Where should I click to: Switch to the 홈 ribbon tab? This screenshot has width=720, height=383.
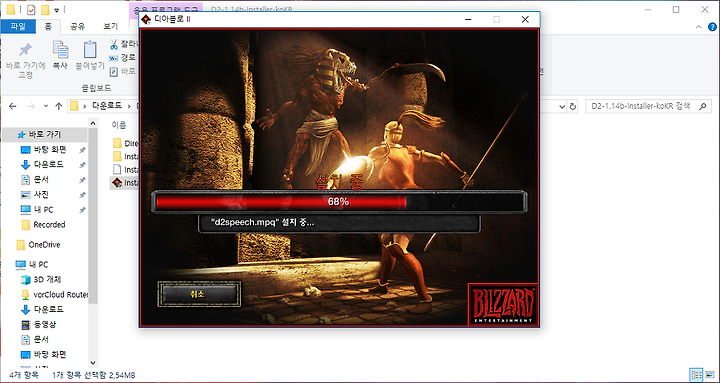[x=48, y=26]
